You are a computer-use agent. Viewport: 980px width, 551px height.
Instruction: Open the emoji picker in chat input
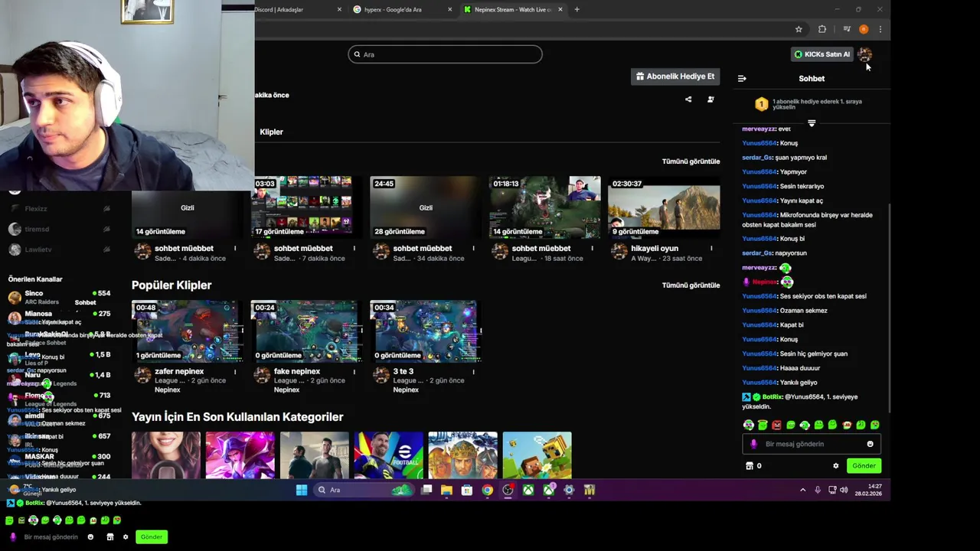coord(870,444)
